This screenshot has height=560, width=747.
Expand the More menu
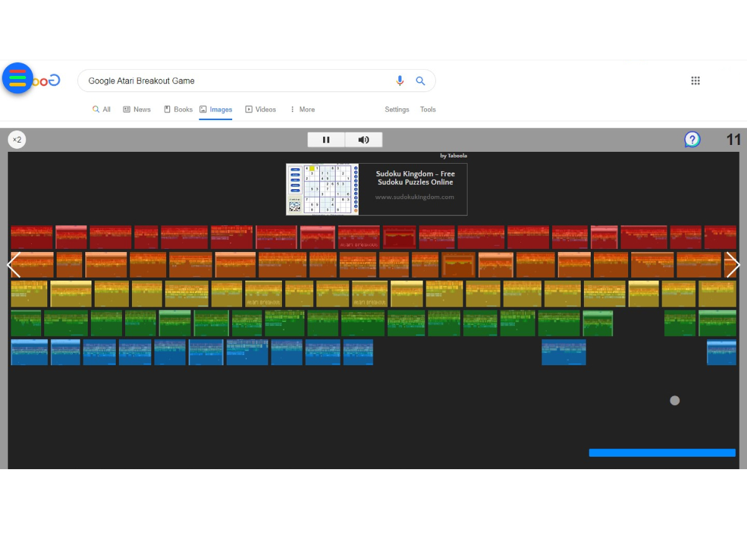(303, 110)
